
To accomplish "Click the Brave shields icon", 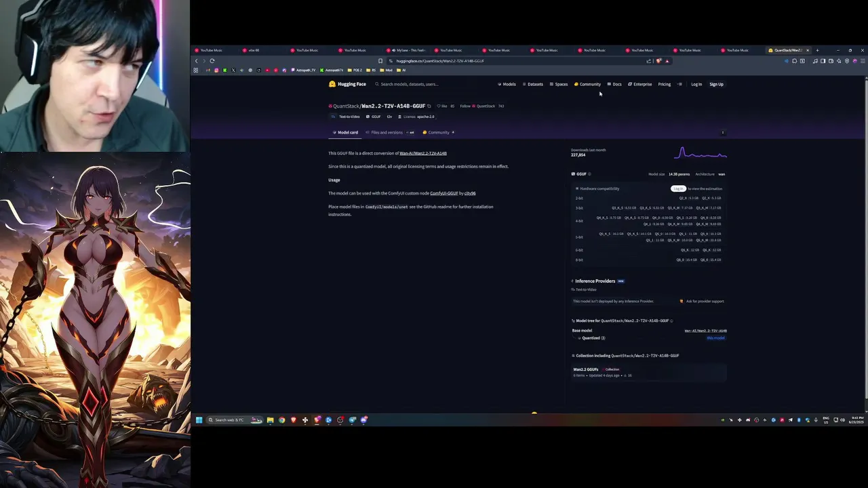I will coord(658,61).
